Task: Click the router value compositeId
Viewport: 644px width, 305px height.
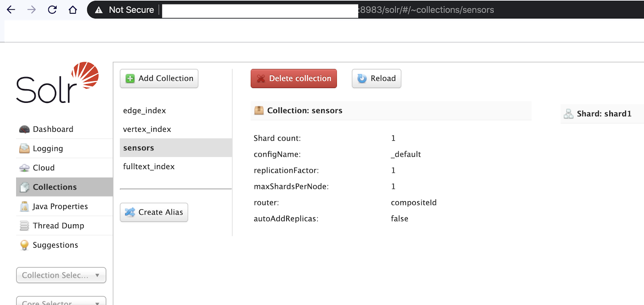Action: click(414, 203)
